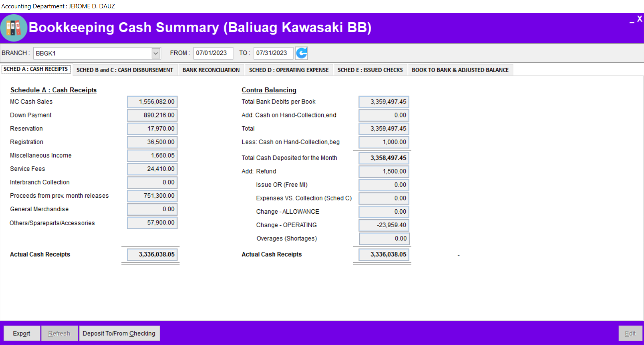Click Deposit To/From Checking button
This screenshot has width=644, height=345.
(119, 333)
